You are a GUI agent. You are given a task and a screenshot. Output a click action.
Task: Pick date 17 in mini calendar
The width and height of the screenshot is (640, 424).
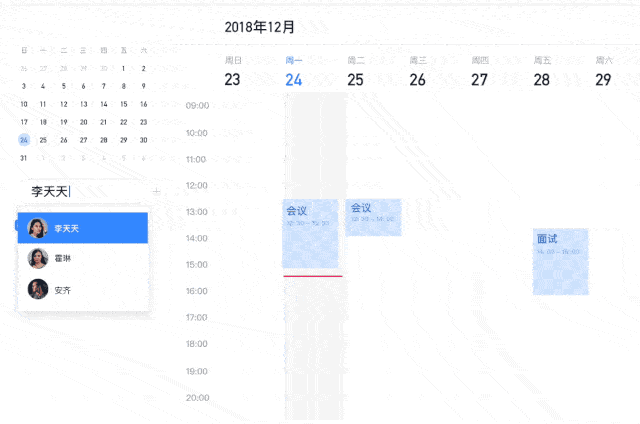point(24,122)
